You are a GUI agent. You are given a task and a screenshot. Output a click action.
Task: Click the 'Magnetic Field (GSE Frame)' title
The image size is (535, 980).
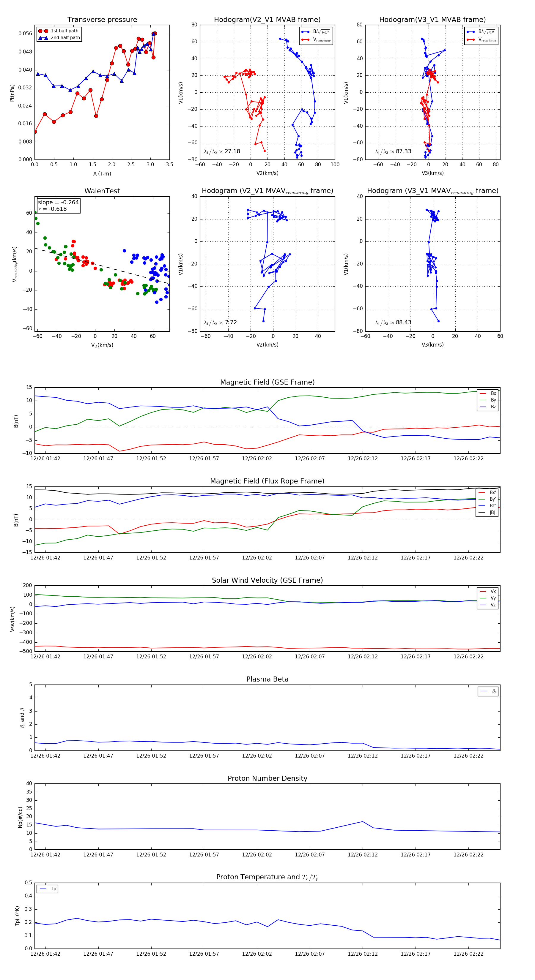(267, 382)
